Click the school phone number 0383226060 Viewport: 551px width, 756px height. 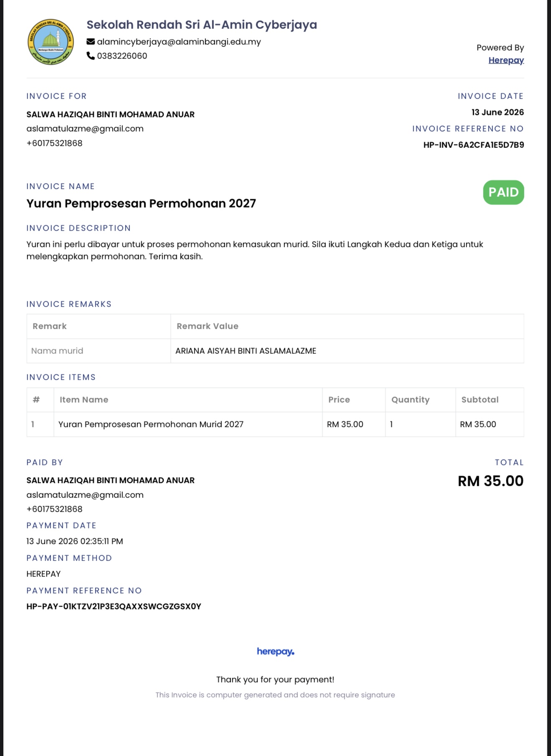[122, 56]
